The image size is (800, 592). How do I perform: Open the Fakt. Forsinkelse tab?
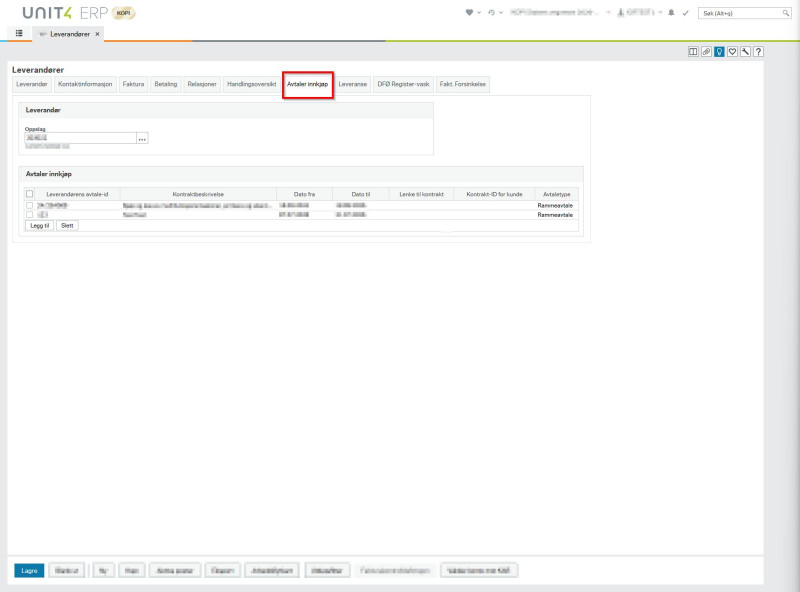[463, 84]
